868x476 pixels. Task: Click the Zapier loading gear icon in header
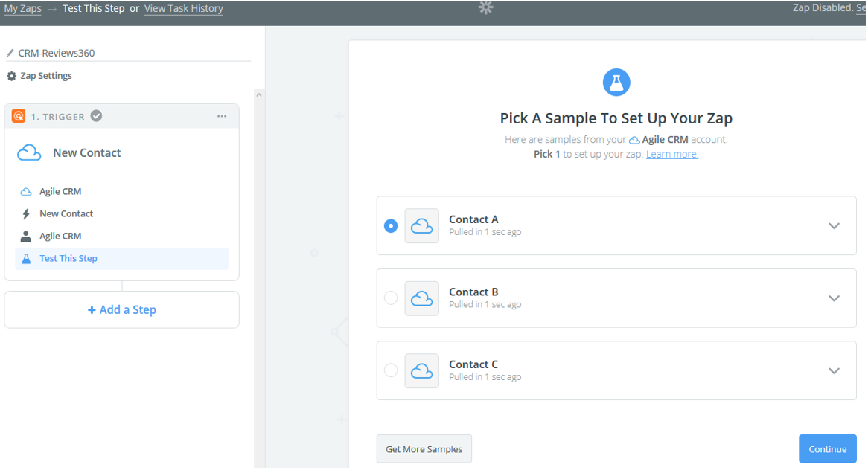point(485,7)
